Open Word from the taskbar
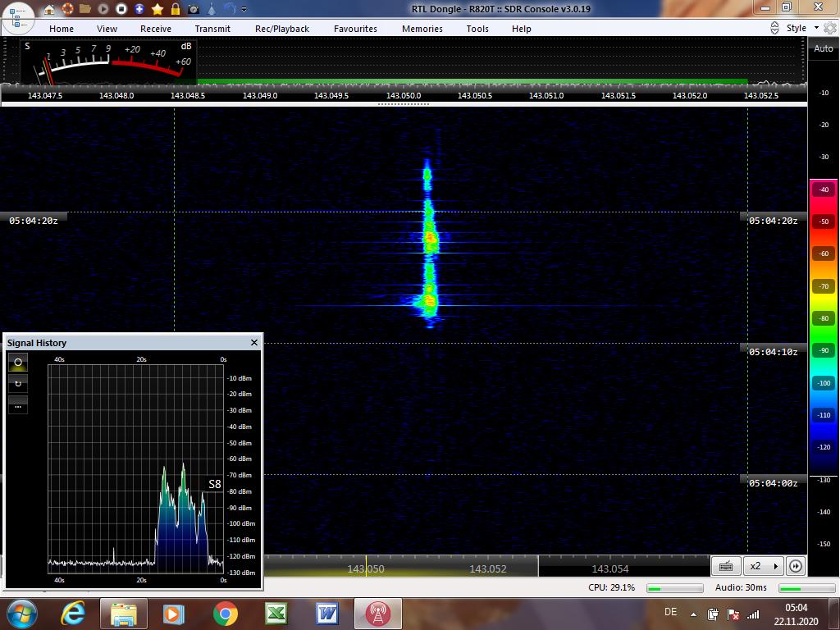The height and width of the screenshot is (630, 840). click(x=326, y=614)
